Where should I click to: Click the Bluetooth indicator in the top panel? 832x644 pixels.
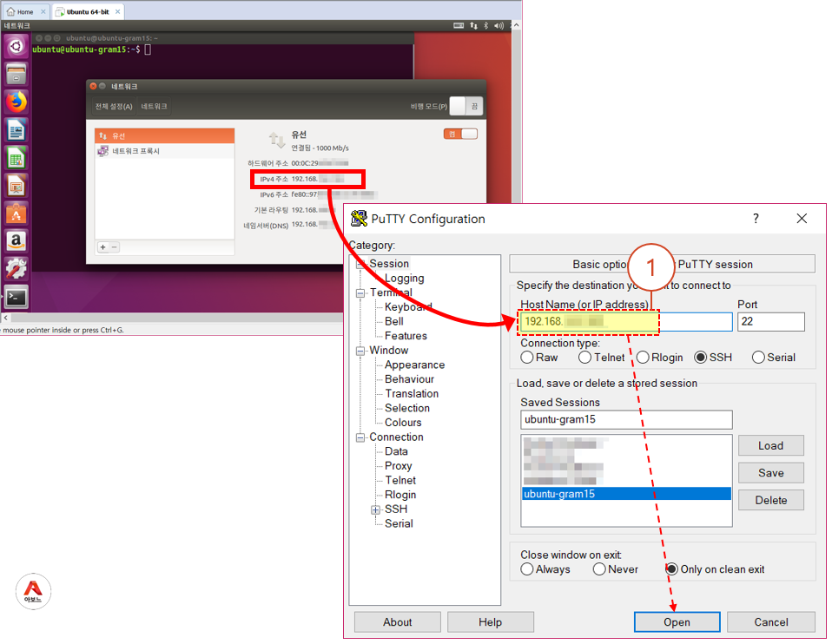[x=486, y=25]
